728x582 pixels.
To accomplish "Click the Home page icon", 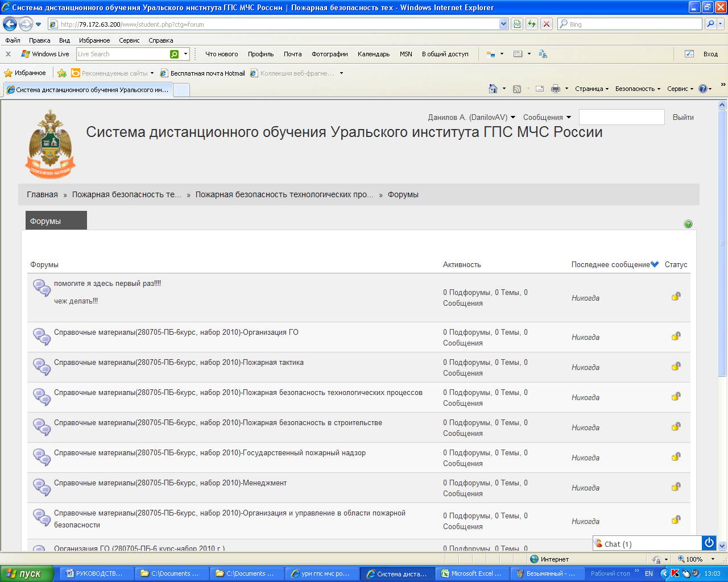I will (x=493, y=89).
